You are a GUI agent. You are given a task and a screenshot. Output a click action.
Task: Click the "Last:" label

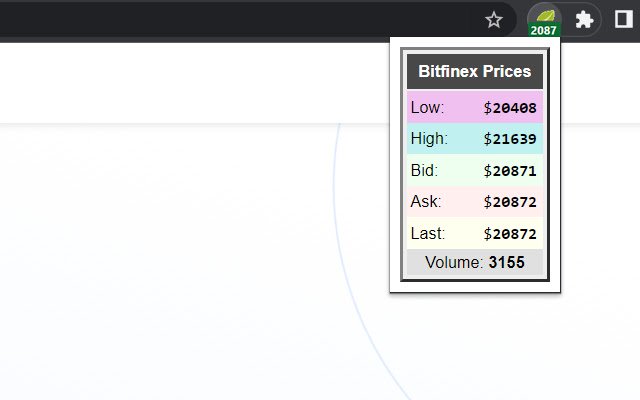point(428,233)
